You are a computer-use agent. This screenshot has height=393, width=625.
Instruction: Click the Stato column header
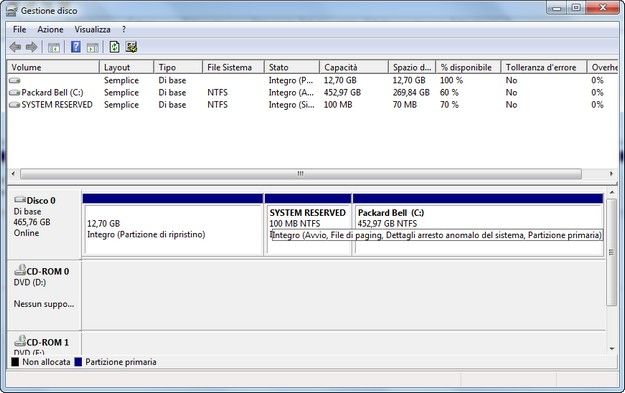pyautogui.click(x=292, y=67)
